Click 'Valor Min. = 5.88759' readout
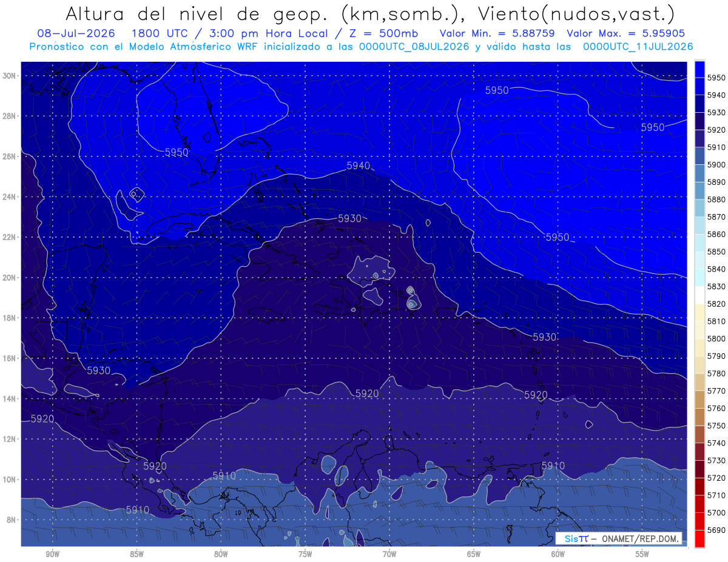Image resolution: width=728 pixels, height=562 pixels. 497,33
